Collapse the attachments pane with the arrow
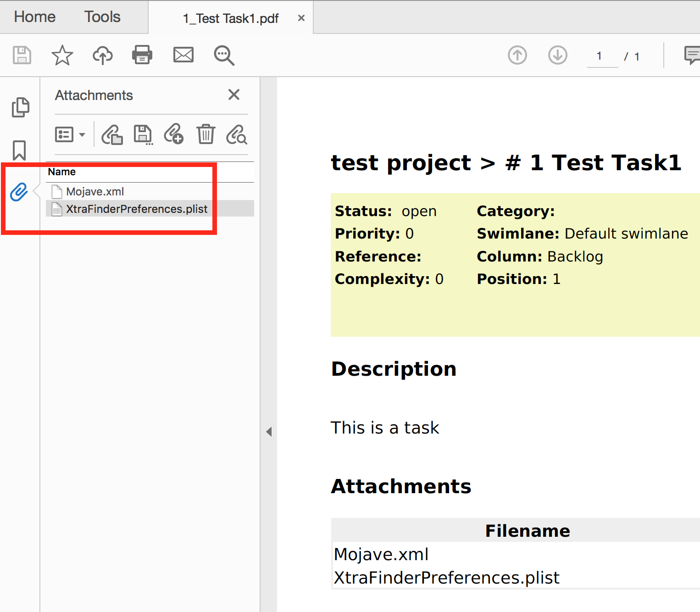 click(x=269, y=431)
